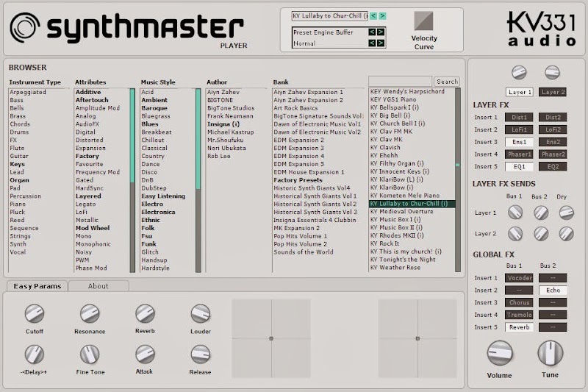
Task: Click Layer 1 Bus 2 send knob
Action: [x=541, y=213]
